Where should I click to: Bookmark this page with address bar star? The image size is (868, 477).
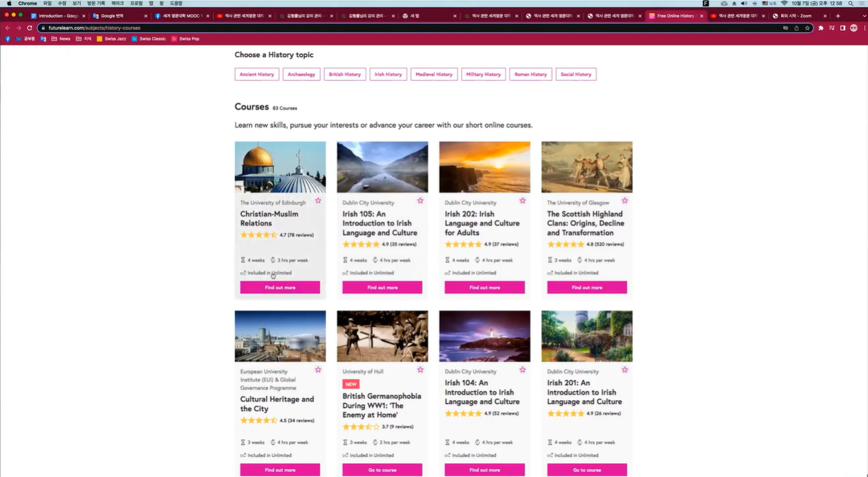tap(808, 28)
